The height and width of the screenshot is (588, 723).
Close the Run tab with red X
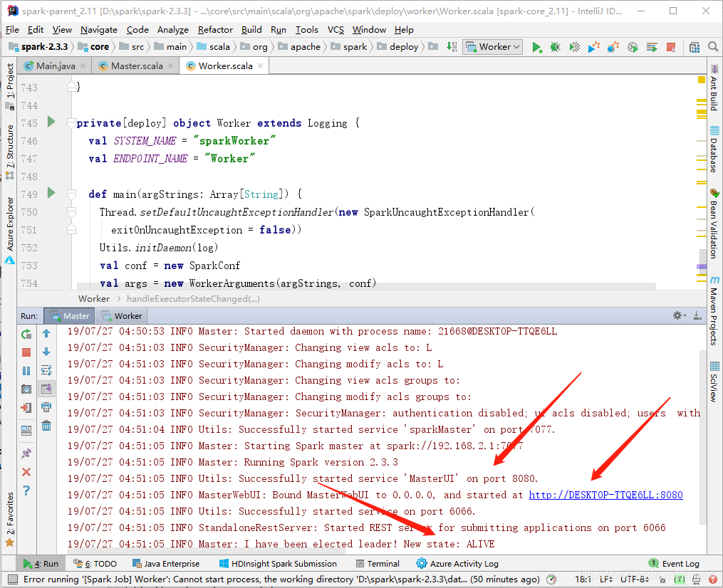[x=26, y=472]
